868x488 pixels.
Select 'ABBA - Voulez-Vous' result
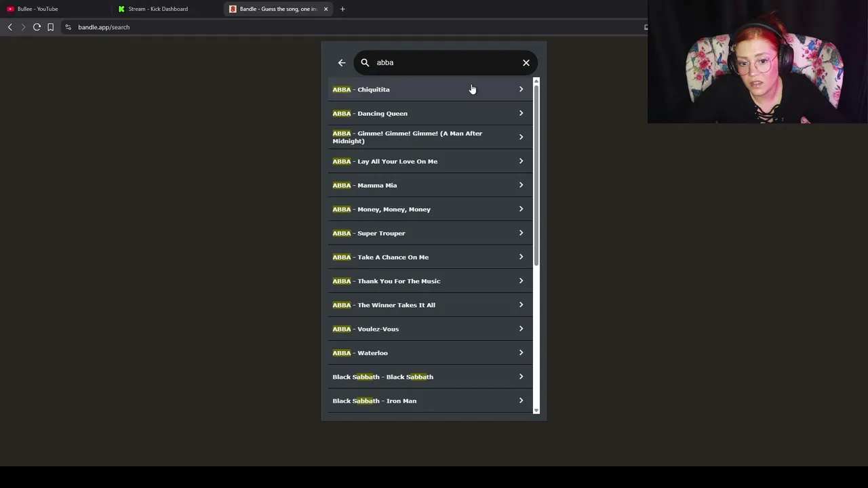(x=430, y=329)
